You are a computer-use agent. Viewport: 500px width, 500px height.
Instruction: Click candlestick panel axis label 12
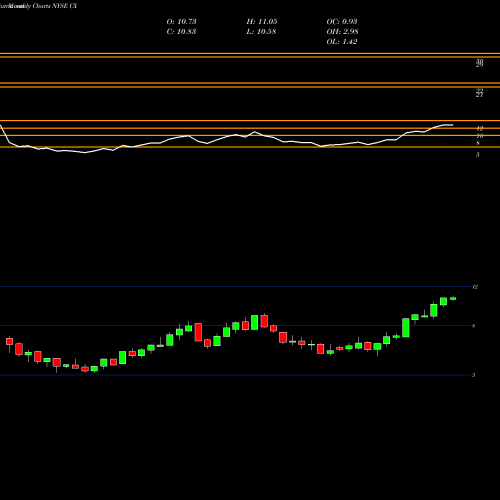[475, 287]
